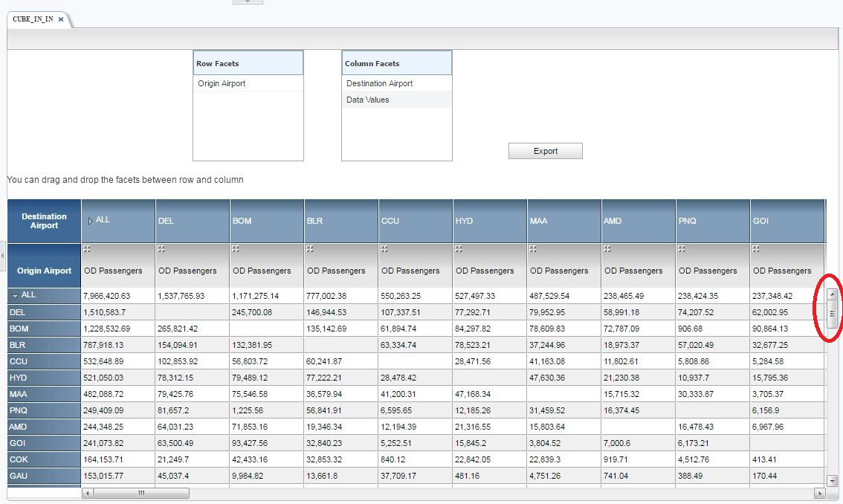Toggle the collapsed panel arrow at top center
The width and height of the screenshot is (843, 504).
tap(248, 1)
